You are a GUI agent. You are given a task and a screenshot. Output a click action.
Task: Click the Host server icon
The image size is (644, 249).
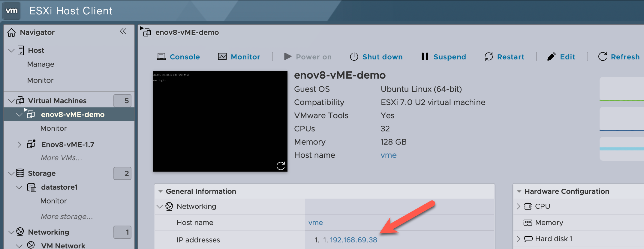point(20,50)
